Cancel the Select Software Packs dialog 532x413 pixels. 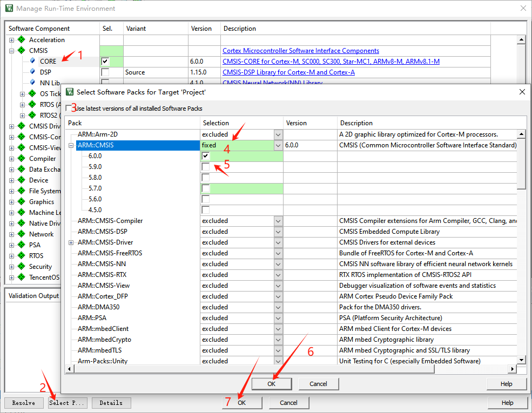(x=318, y=384)
